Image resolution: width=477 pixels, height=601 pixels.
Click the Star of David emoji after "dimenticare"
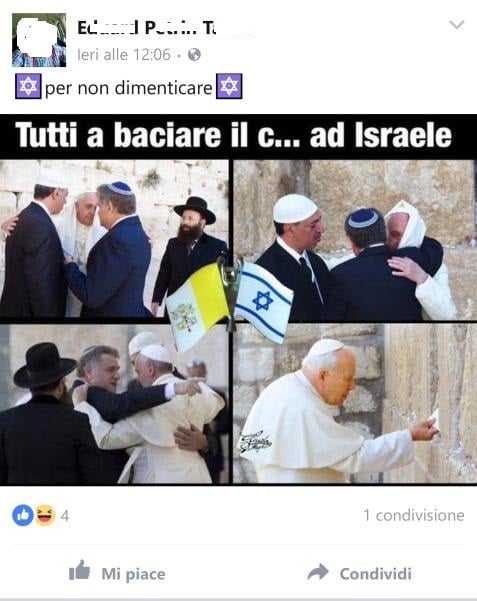tap(229, 86)
